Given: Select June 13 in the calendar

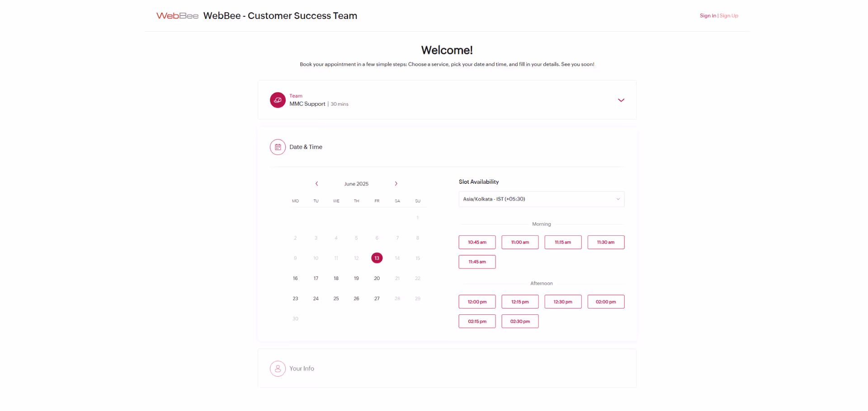Looking at the screenshot, I should 377,258.
